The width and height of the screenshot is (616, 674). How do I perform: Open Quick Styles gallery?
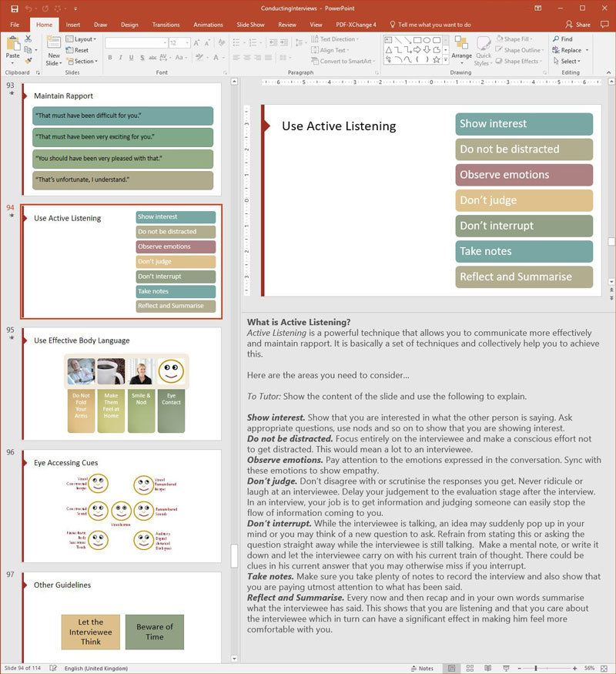484,51
